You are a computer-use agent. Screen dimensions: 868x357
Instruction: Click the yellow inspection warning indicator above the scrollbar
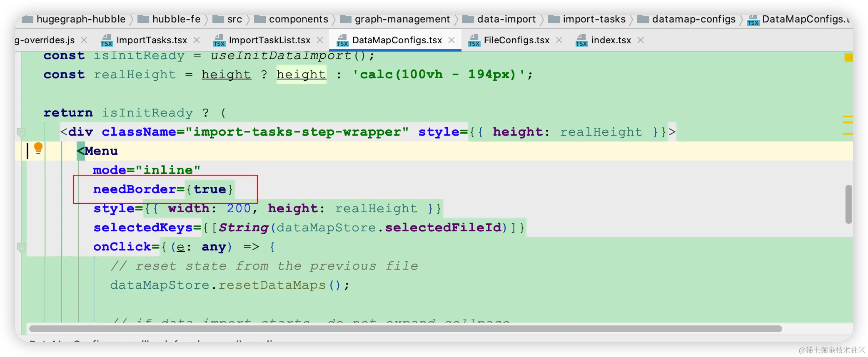(848, 57)
